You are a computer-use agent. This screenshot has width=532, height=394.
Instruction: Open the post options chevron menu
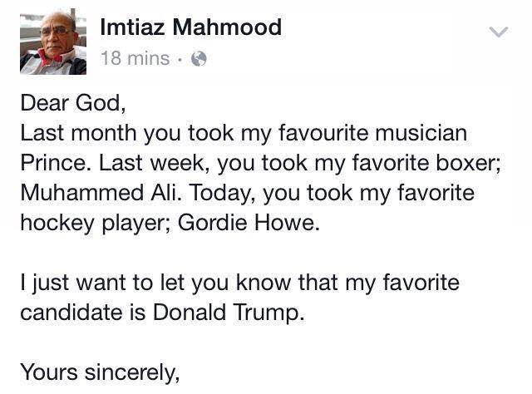point(498,32)
